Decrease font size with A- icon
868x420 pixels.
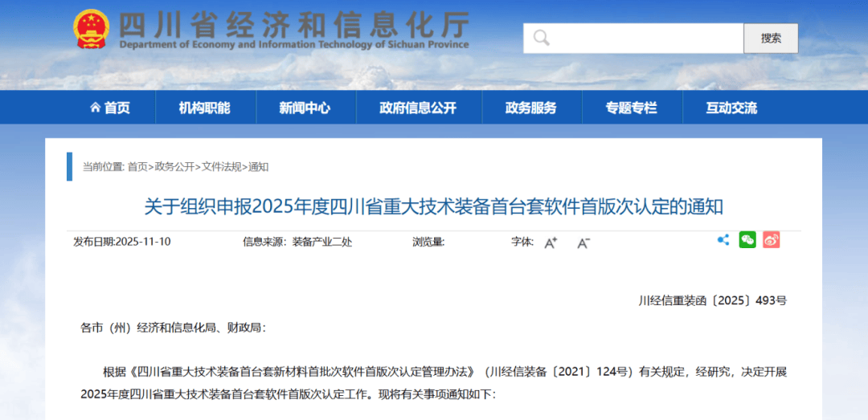click(583, 243)
